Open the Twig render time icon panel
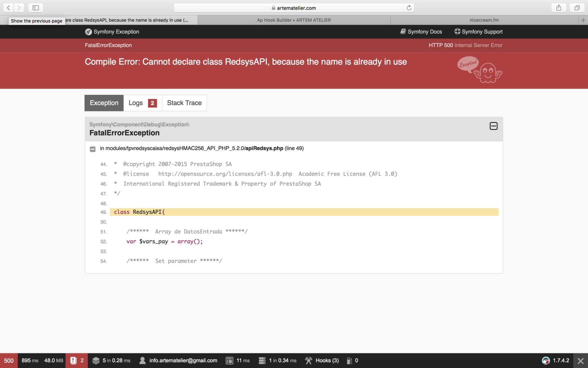588x368 pixels. [x=229, y=361]
